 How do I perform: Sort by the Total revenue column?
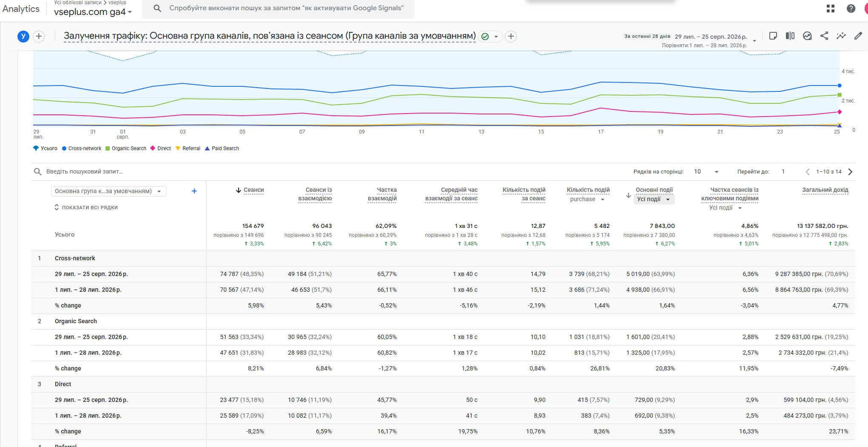pos(825,190)
